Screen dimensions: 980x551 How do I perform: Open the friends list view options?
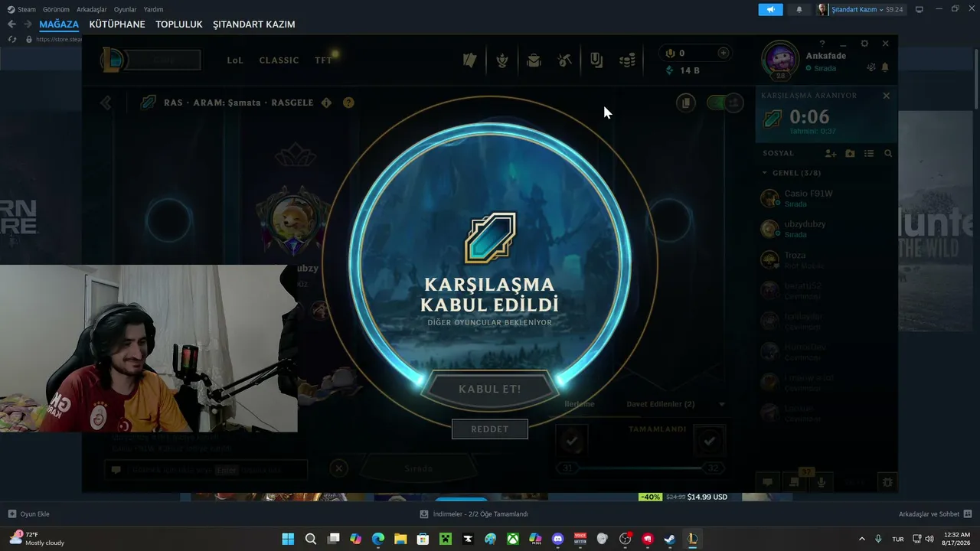coord(869,154)
